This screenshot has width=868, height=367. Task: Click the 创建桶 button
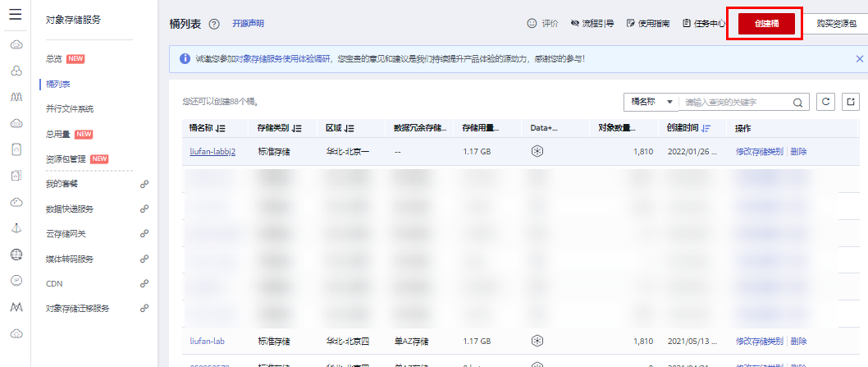[x=766, y=24]
